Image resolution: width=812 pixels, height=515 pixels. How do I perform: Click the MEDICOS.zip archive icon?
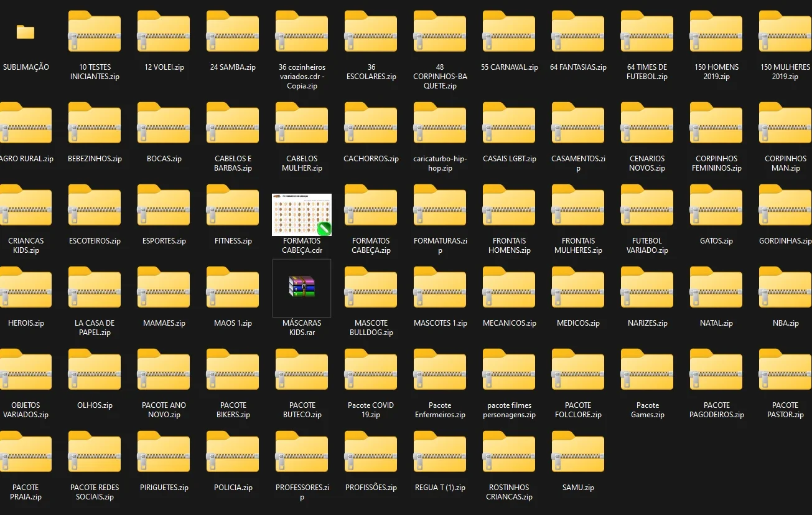click(578, 287)
